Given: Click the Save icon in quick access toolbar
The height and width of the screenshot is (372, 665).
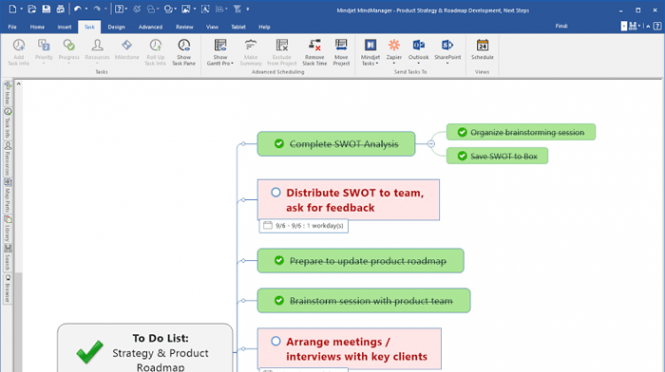Looking at the screenshot, I should point(46,9).
